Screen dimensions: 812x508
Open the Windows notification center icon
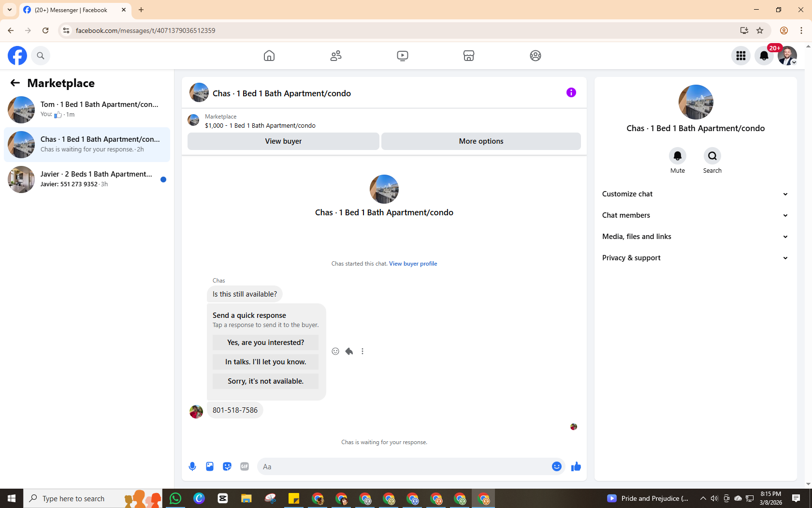click(796, 498)
